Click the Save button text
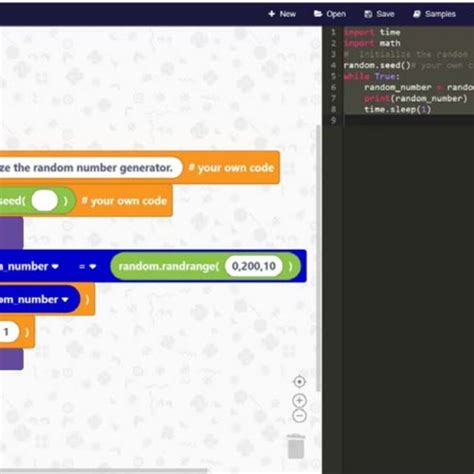This screenshot has width=474, height=474. point(385,14)
